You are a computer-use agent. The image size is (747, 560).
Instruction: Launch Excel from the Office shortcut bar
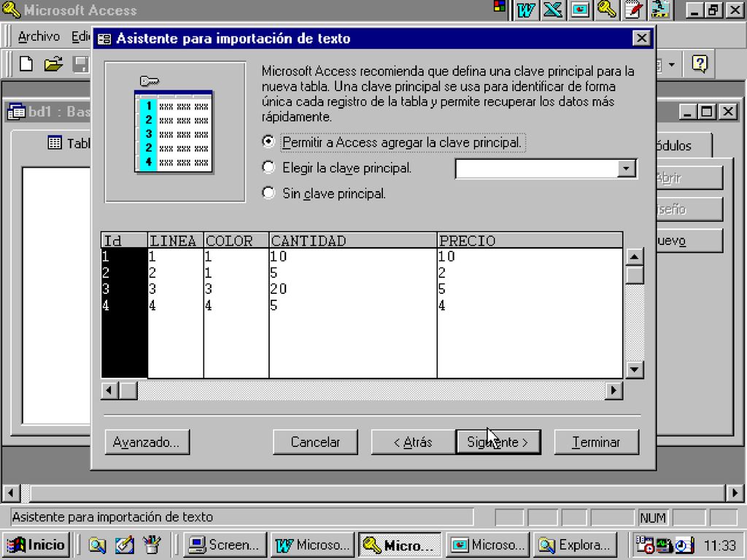[x=553, y=9]
